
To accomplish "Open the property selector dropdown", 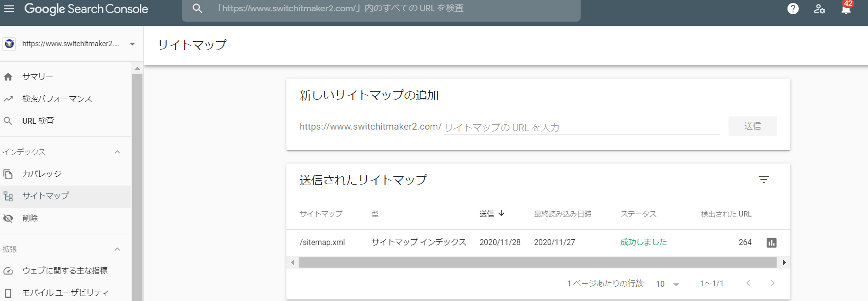I will coord(133,44).
